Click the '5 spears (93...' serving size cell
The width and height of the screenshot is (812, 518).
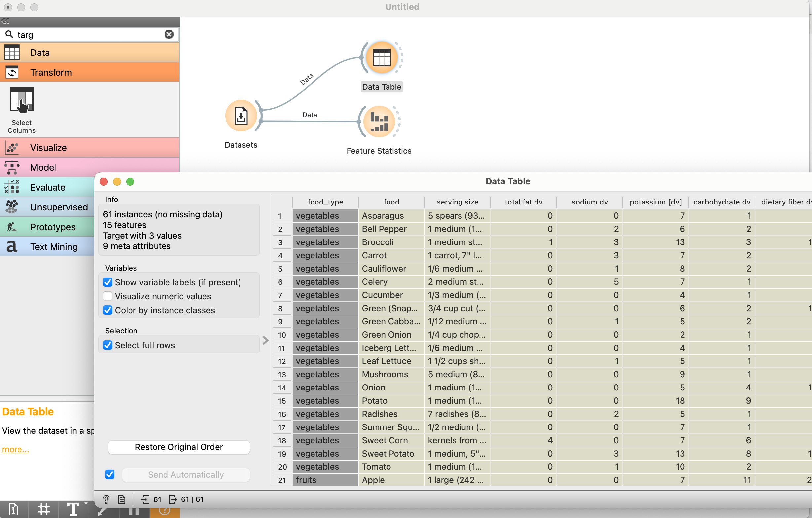point(457,216)
